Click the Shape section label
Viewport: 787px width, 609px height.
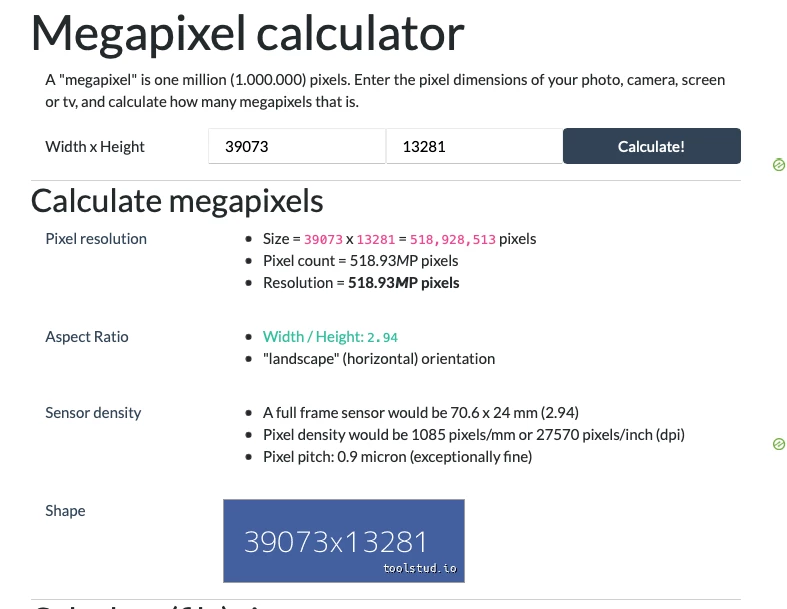click(x=65, y=511)
